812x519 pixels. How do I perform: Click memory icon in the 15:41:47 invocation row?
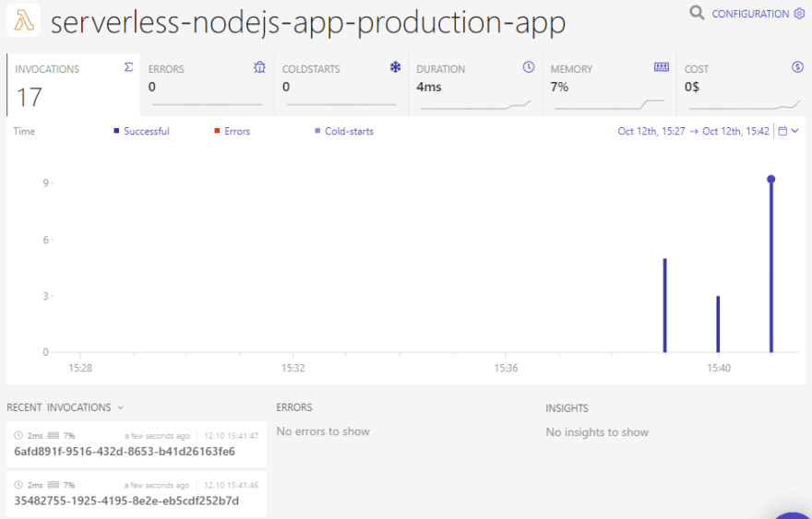click(x=54, y=436)
